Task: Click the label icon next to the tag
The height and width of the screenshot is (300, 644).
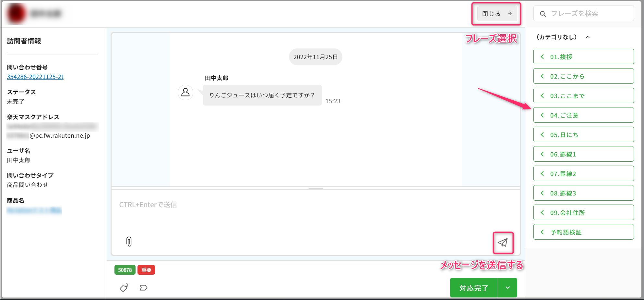Action: (x=143, y=288)
